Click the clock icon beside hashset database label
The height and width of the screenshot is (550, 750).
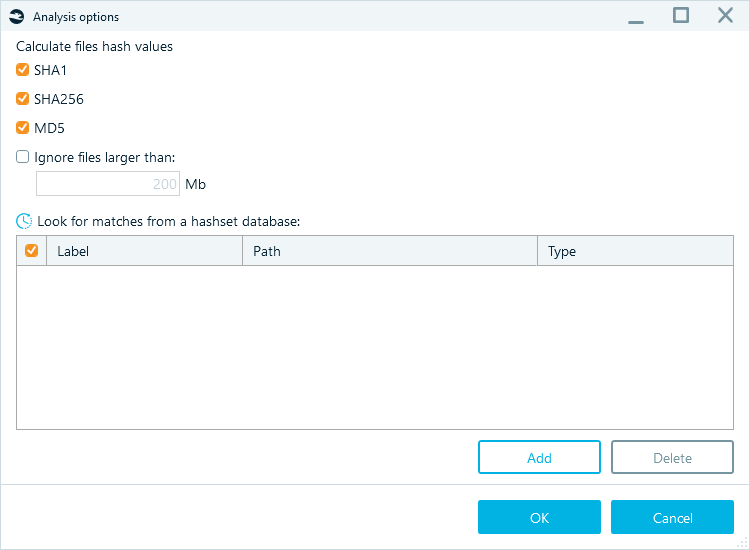(x=24, y=221)
